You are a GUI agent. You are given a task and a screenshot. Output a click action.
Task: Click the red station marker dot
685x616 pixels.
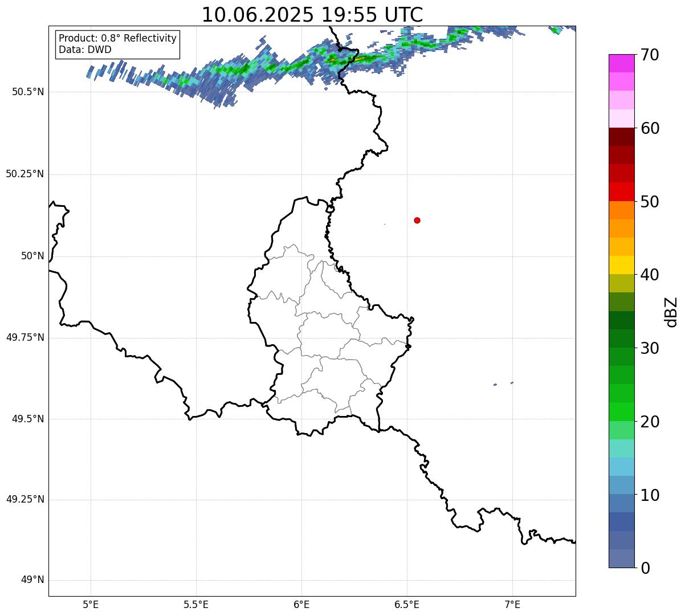(x=417, y=220)
